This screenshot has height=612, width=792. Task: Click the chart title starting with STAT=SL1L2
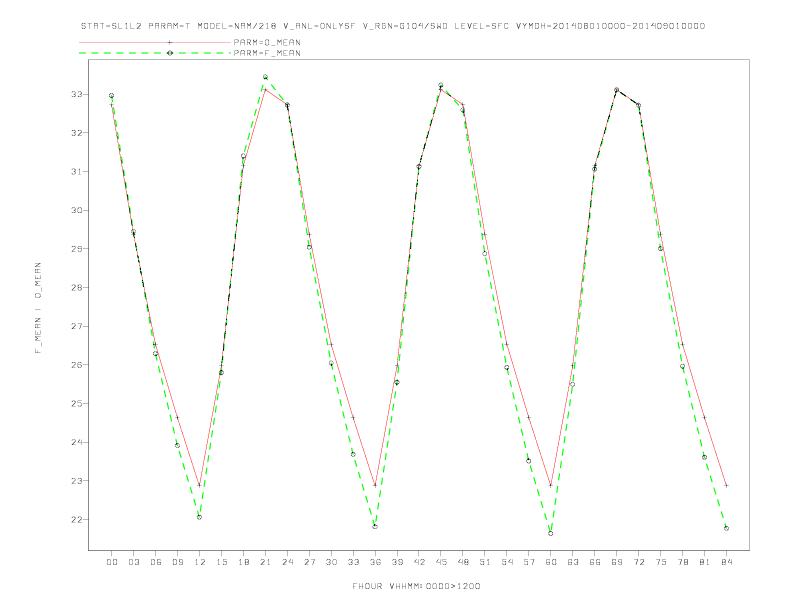coord(392,26)
